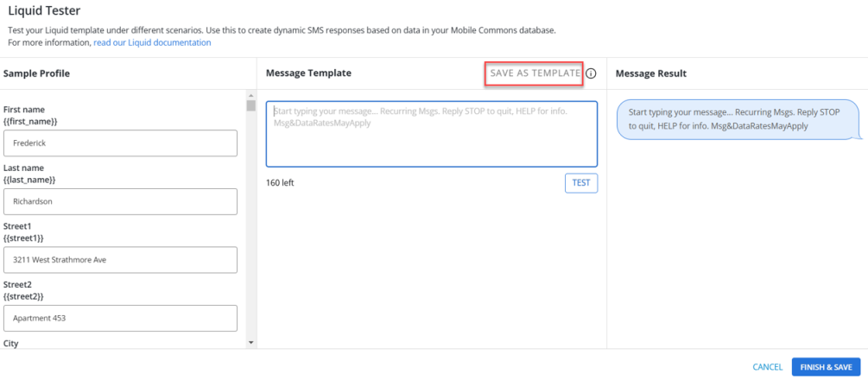This screenshot has width=868, height=380.
Task: Click the message result preview bubble
Action: point(738,119)
